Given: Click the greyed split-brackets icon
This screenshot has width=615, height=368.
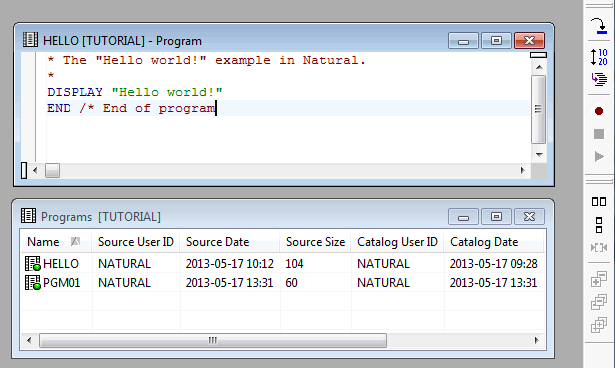Looking at the screenshot, I should tap(599, 248).
